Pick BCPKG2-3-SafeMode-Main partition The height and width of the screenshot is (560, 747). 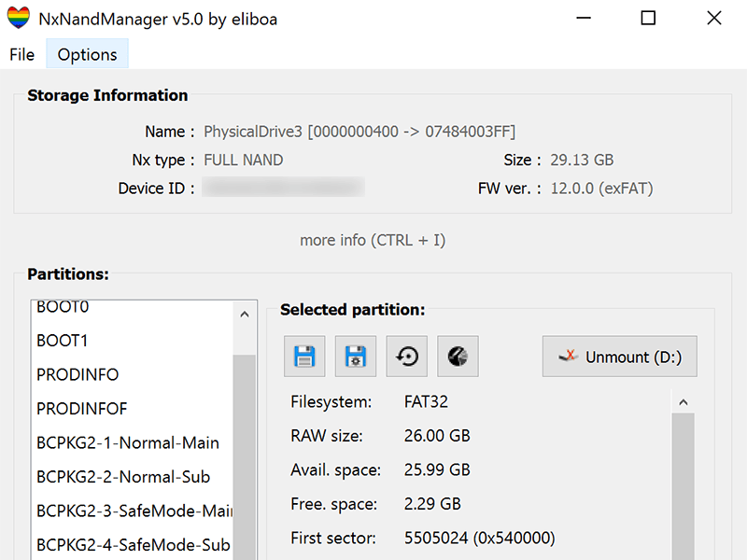point(134,511)
